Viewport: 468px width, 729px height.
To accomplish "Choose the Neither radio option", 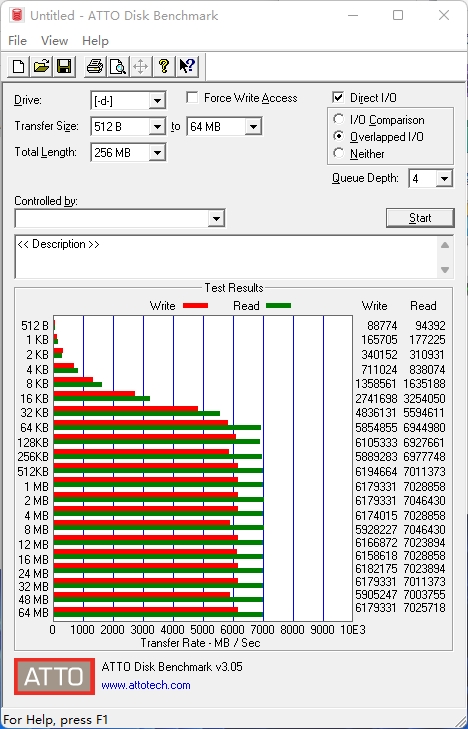I will click(x=338, y=153).
